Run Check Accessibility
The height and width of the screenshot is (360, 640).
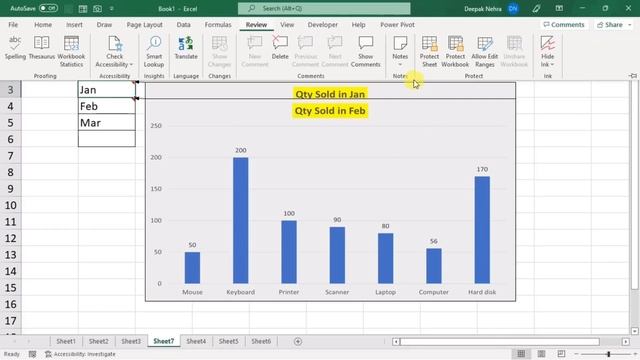(115, 51)
